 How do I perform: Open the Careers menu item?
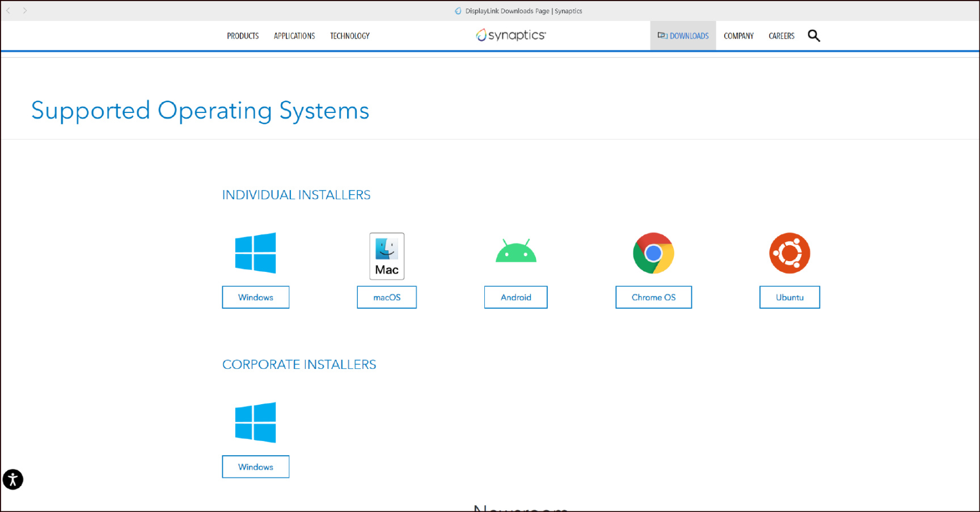(x=782, y=36)
